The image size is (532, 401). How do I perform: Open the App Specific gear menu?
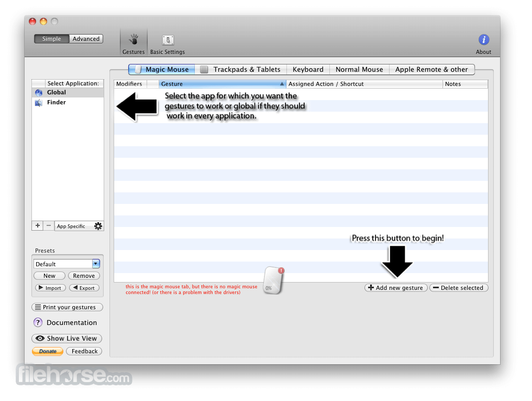point(98,226)
